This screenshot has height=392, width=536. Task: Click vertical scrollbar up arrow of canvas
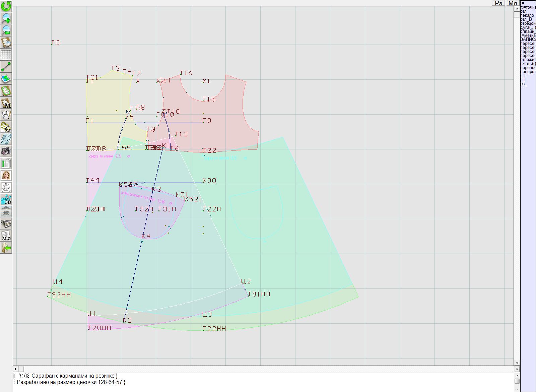(x=517, y=8)
